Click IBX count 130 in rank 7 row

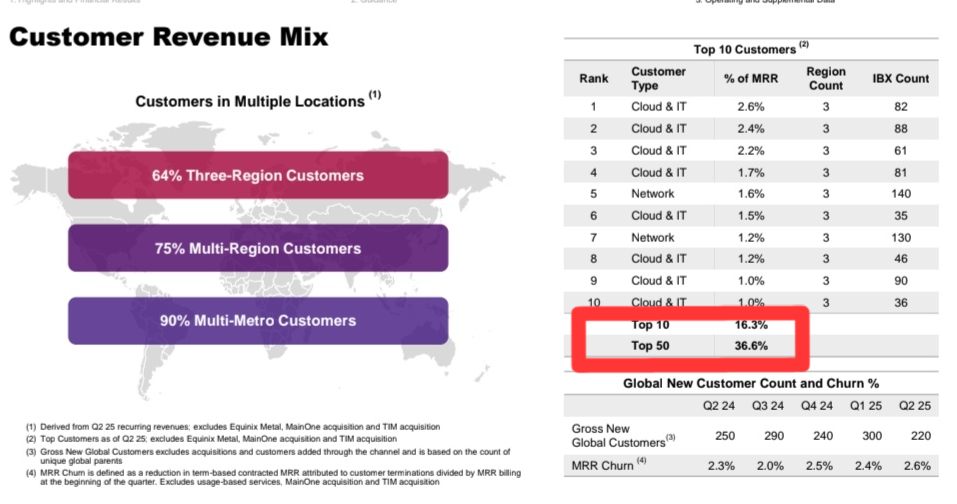tap(901, 237)
